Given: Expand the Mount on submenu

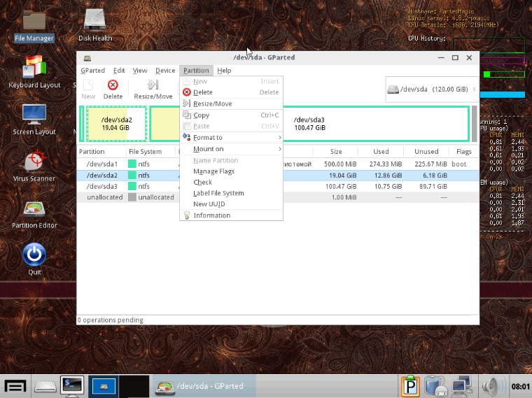Looking at the screenshot, I should (x=232, y=149).
